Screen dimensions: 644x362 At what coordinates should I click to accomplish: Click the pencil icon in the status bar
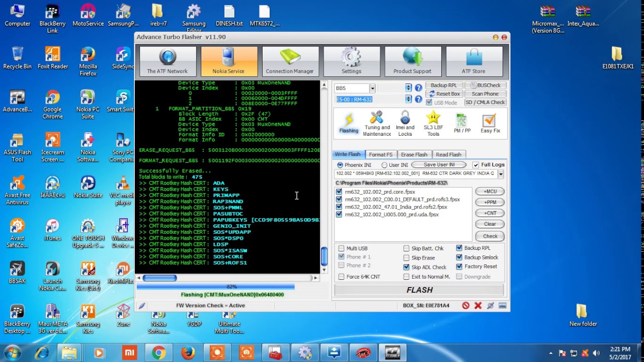point(142,305)
